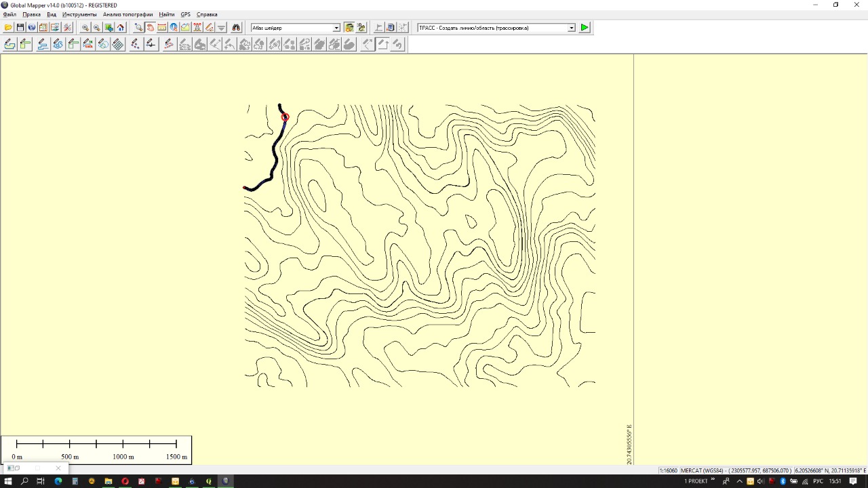The width and height of the screenshot is (868, 488).
Task: Open the Вид menu
Action: (x=52, y=14)
